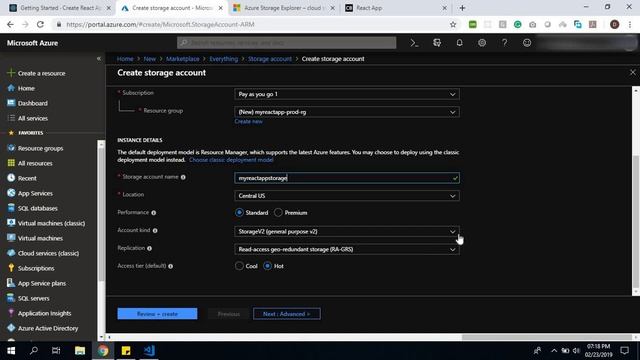Open Directory and subscription filter icon

pos(437,43)
